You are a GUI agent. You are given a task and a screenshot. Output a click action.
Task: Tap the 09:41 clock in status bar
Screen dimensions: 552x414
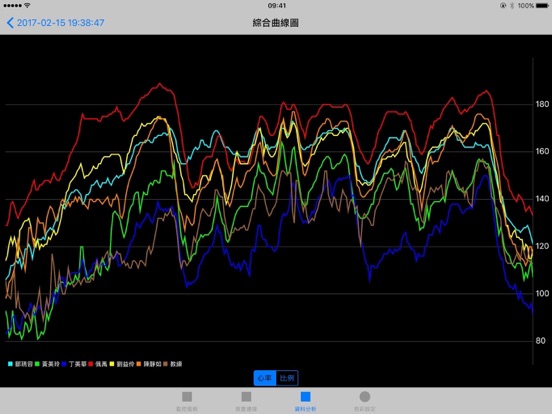[x=277, y=5]
